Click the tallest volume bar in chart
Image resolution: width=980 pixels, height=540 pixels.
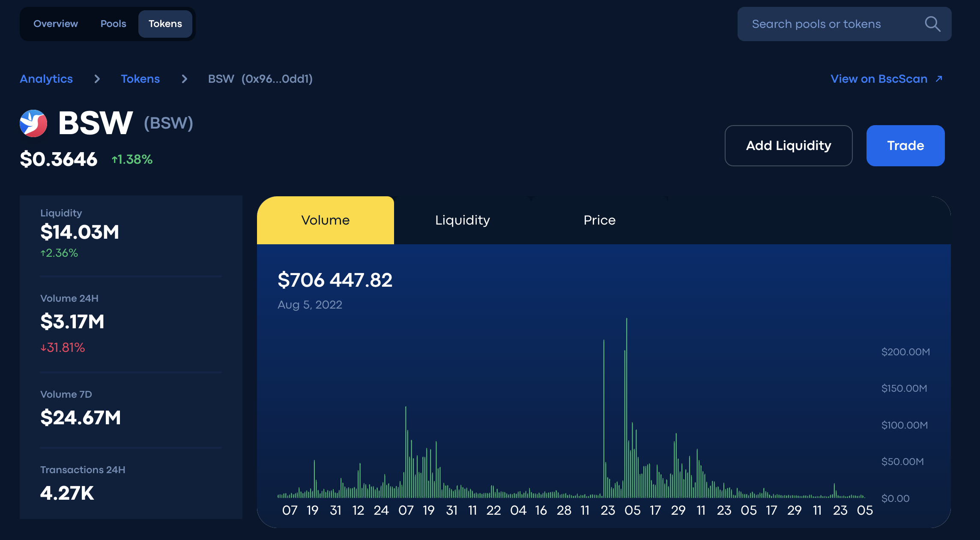coord(627,407)
